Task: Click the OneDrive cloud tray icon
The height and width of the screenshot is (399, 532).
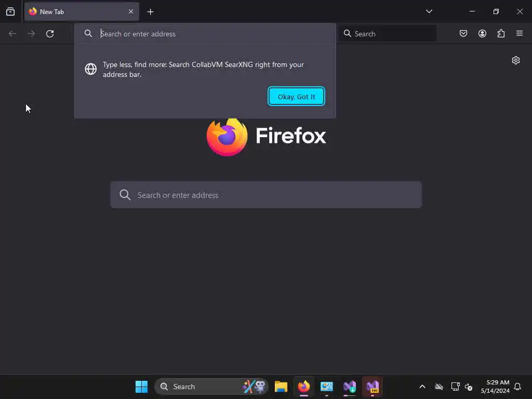Action: pos(438,387)
